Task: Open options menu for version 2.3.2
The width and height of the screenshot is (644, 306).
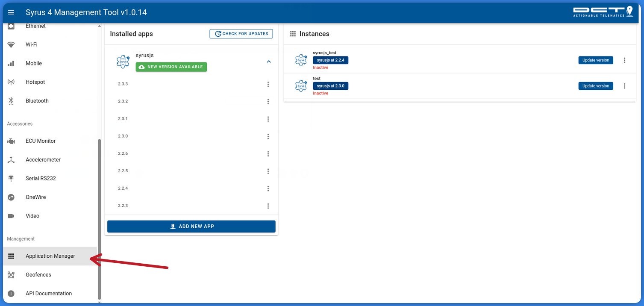Action: [x=268, y=102]
